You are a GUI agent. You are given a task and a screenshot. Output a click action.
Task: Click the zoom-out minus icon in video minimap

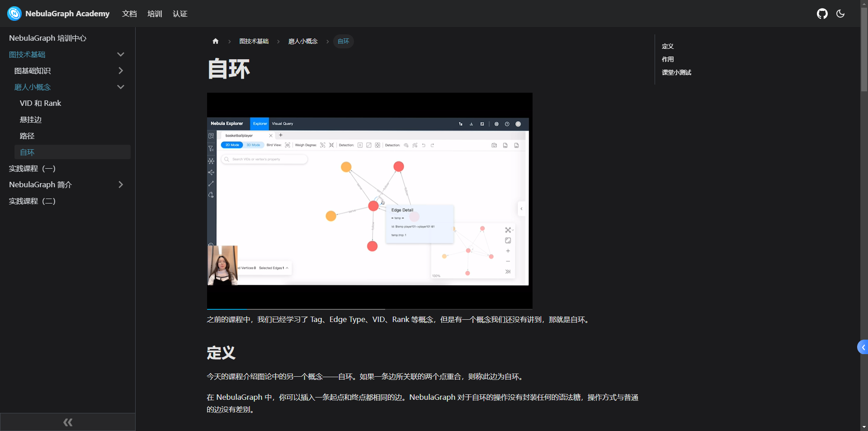(x=508, y=261)
